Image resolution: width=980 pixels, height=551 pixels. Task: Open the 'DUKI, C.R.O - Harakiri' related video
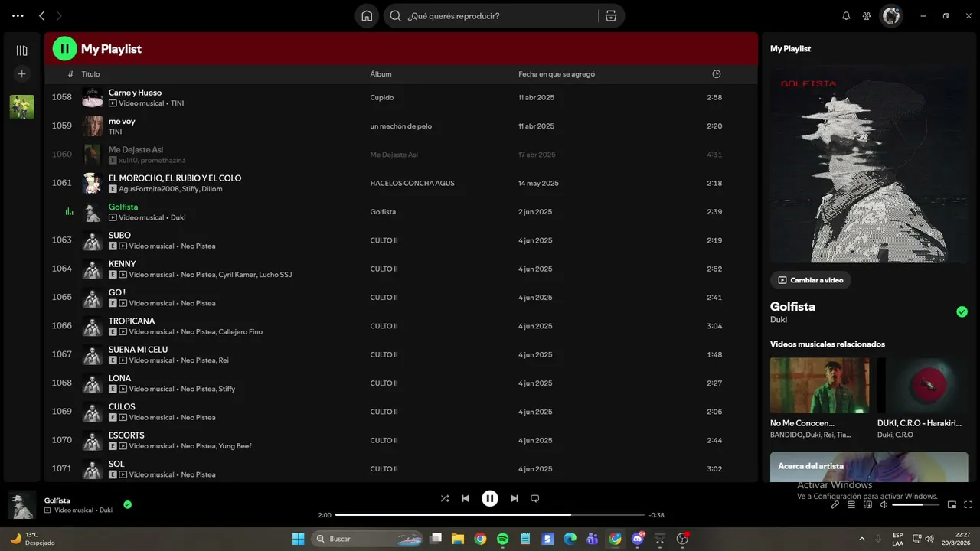(x=923, y=399)
